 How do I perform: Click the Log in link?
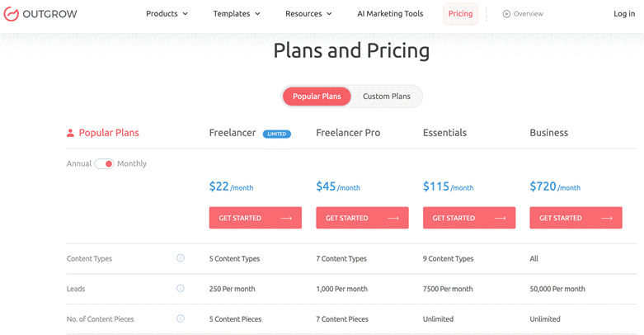(624, 14)
